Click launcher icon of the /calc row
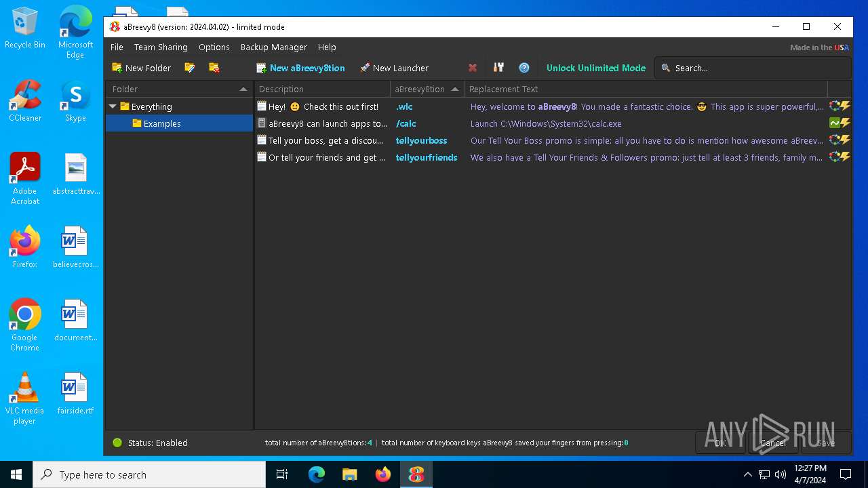This screenshot has height=488, width=868. 262,123
